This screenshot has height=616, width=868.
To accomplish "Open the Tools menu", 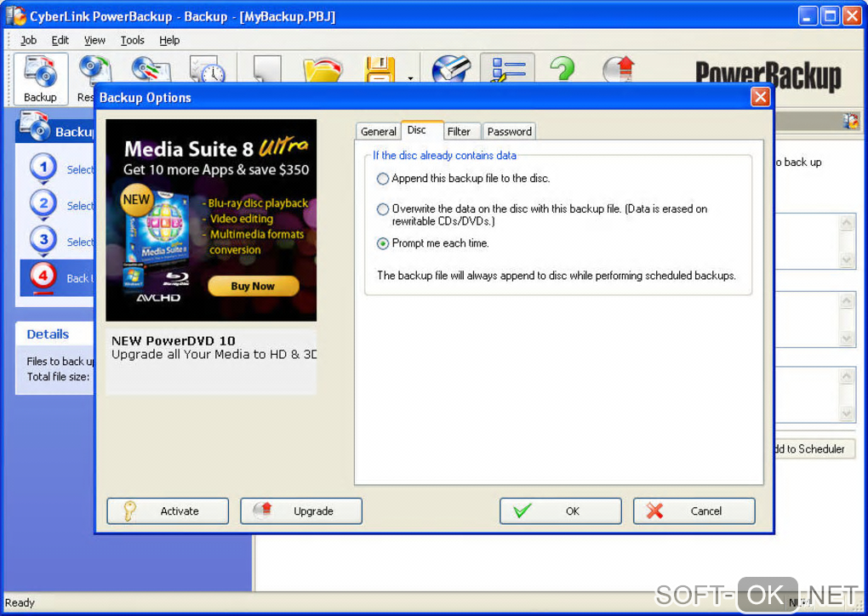I will tap(132, 40).
